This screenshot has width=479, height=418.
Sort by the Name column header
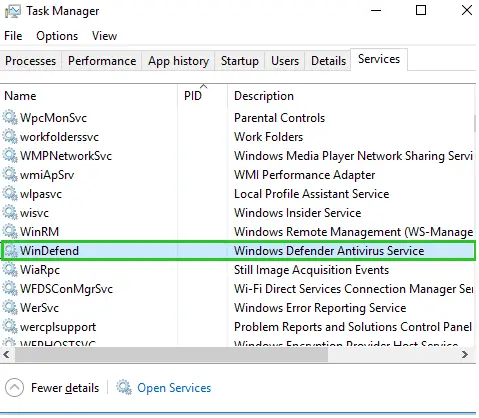point(89,96)
